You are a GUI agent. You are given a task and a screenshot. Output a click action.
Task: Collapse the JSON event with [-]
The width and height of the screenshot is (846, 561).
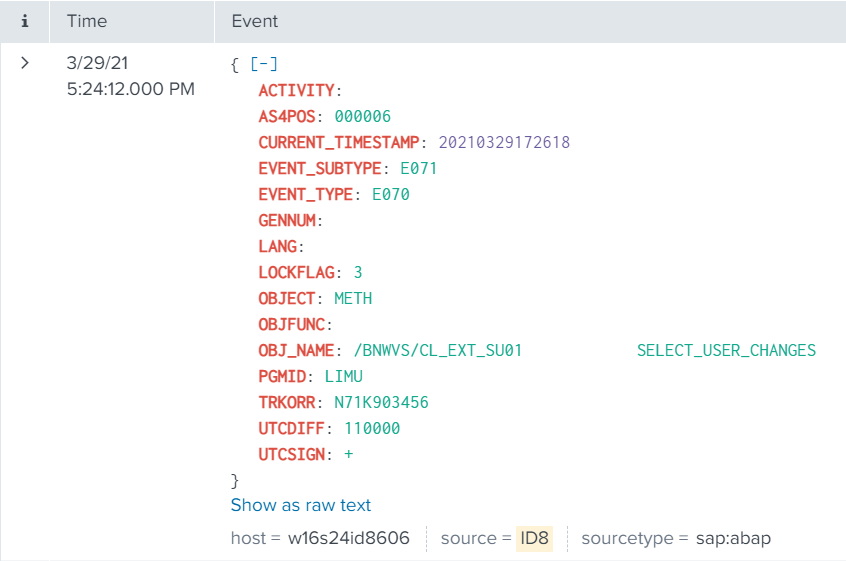(264, 64)
